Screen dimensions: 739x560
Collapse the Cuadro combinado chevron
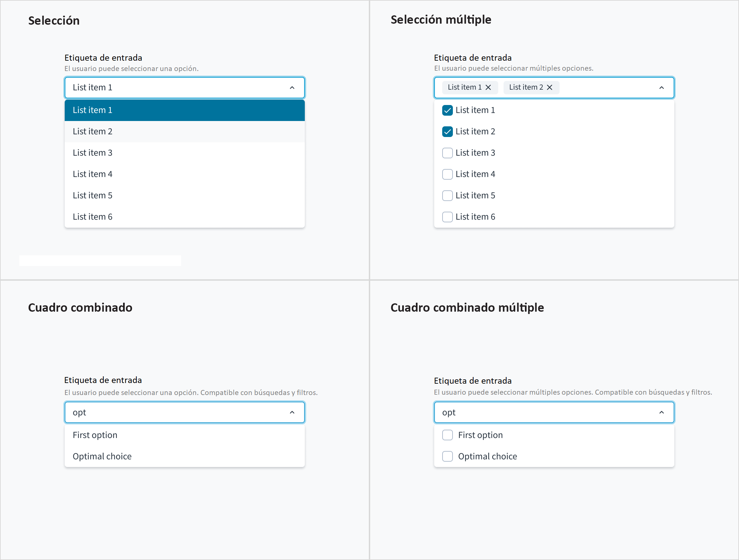(x=292, y=412)
